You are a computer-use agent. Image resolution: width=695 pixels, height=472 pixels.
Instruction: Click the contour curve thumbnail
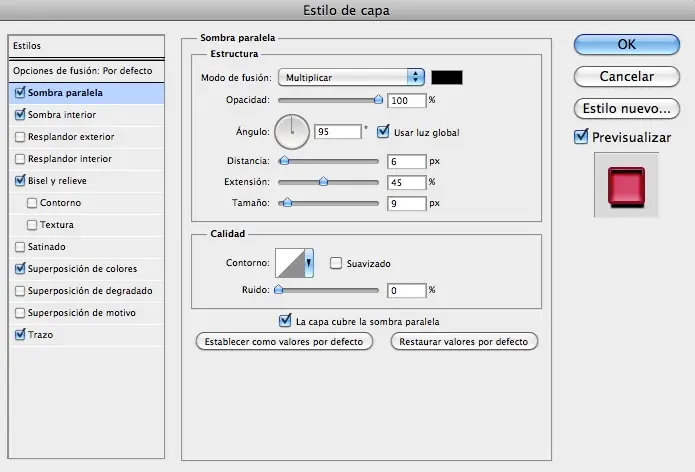point(290,263)
